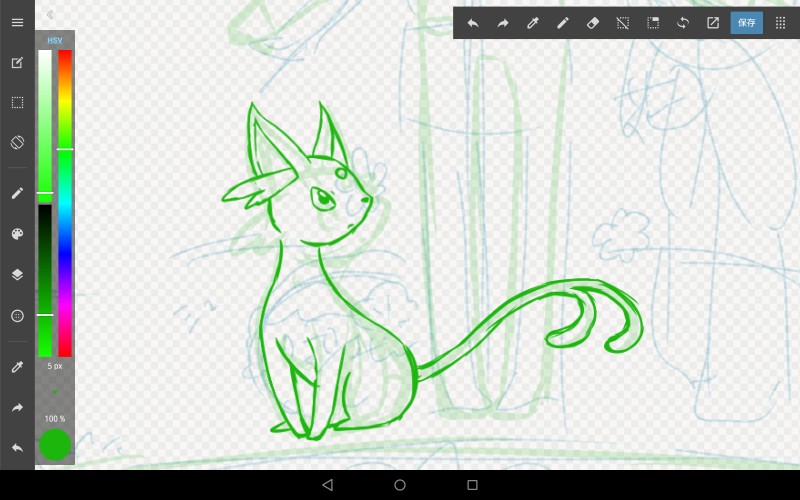Collapse the color panel with double chevron
Screen dimensions: 800x500
pyautogui.click(x=50, y=15)
